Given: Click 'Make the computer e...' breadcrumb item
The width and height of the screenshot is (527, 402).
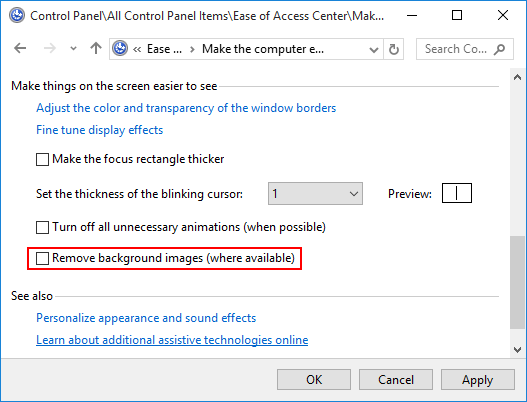Looking at the screenshot, I should tap(263, 49).
